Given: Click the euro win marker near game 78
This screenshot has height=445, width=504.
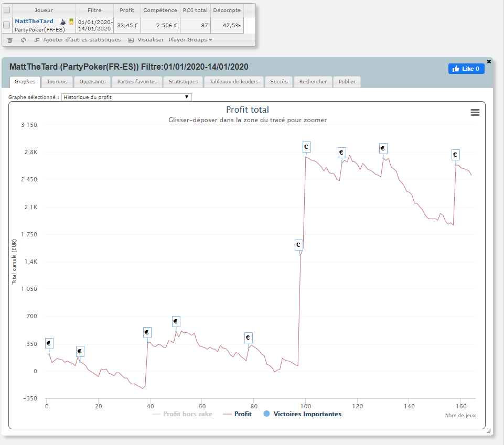Looking at the screenshot, I should click(248, 338).
